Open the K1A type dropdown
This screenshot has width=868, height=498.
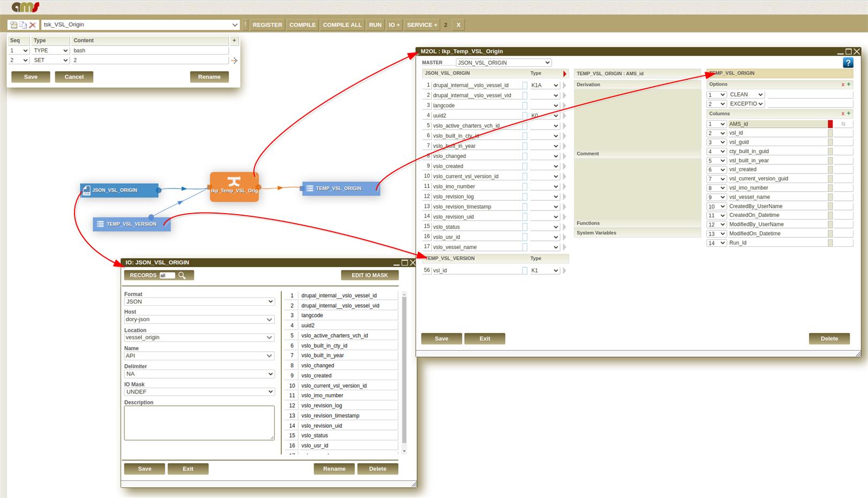point(544,86)
